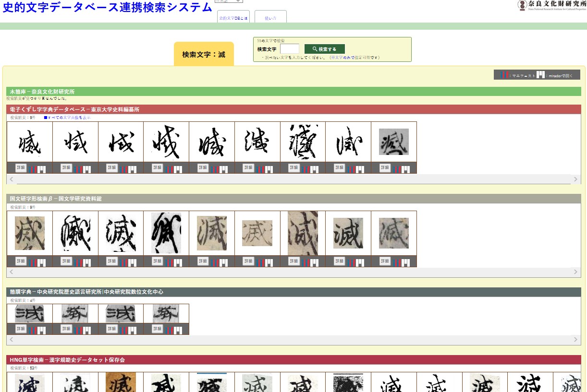Open seventh 電子くずし字 result in Mirador
Image resolution: width=587 pixels, height=392 pixels.
[x=314, y=169]
